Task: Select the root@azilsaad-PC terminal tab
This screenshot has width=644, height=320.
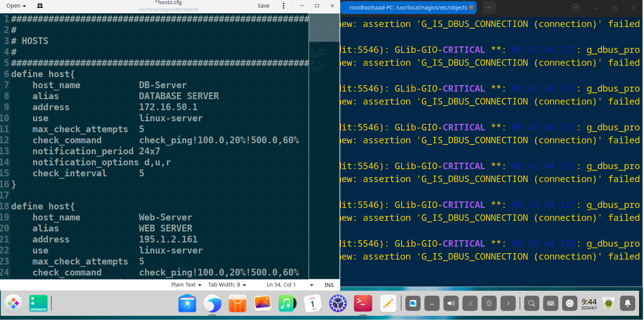Action: coord(408,8)
